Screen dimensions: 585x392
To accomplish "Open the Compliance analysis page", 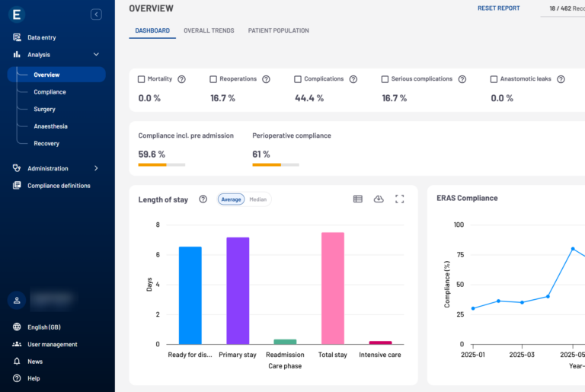I will pyautogui.click(x=50, y=92).
